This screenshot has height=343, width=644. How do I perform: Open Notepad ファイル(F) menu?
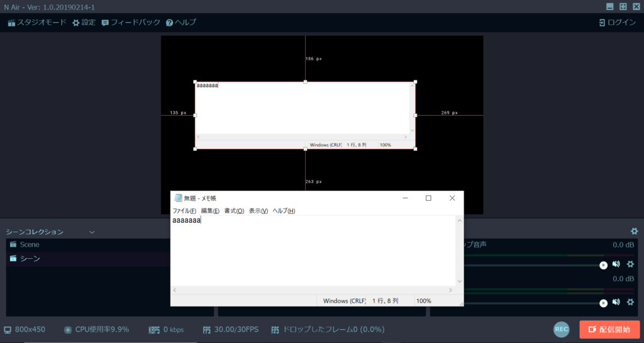[x=184, y=211]
